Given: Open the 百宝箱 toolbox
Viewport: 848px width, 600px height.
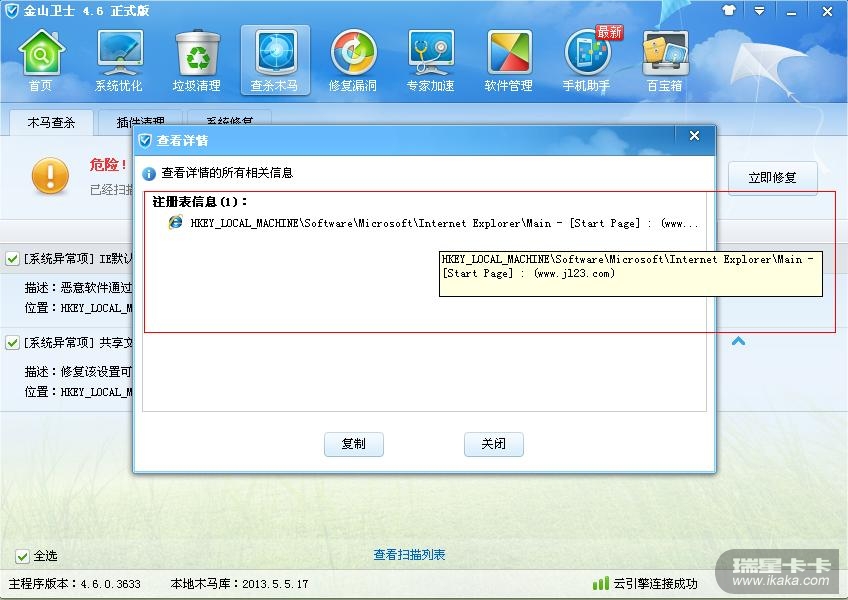Looking at the screenshot, I should pos(665,61).
